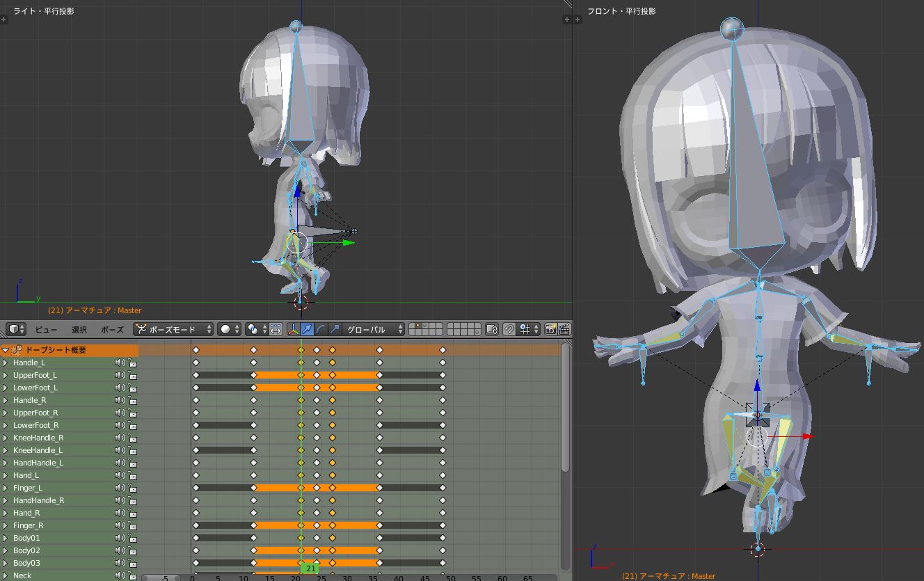The image size is (924, 581).
Task: Expand the Finger_L channel
Action: (x=6, y=488)
